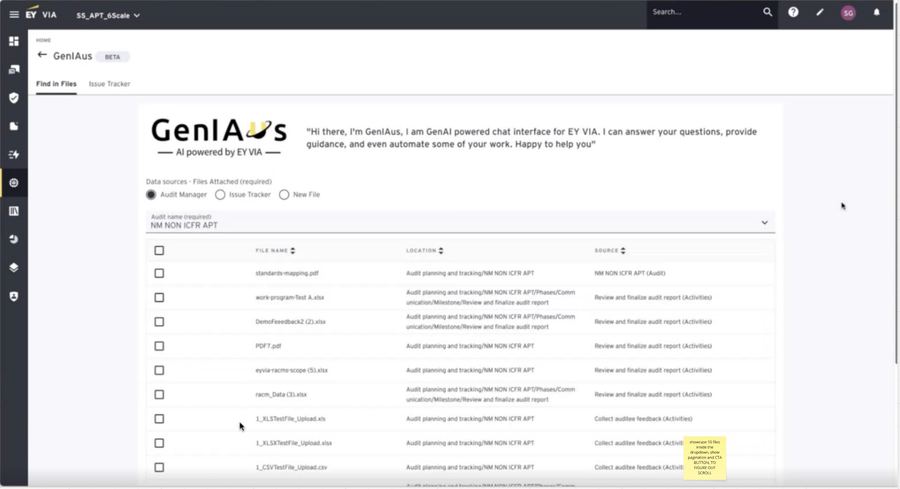Image resolution: width=900 pixels, height=489 pixels.
Task: Open the lightning list sidebar icon
Action: point(14,154)
